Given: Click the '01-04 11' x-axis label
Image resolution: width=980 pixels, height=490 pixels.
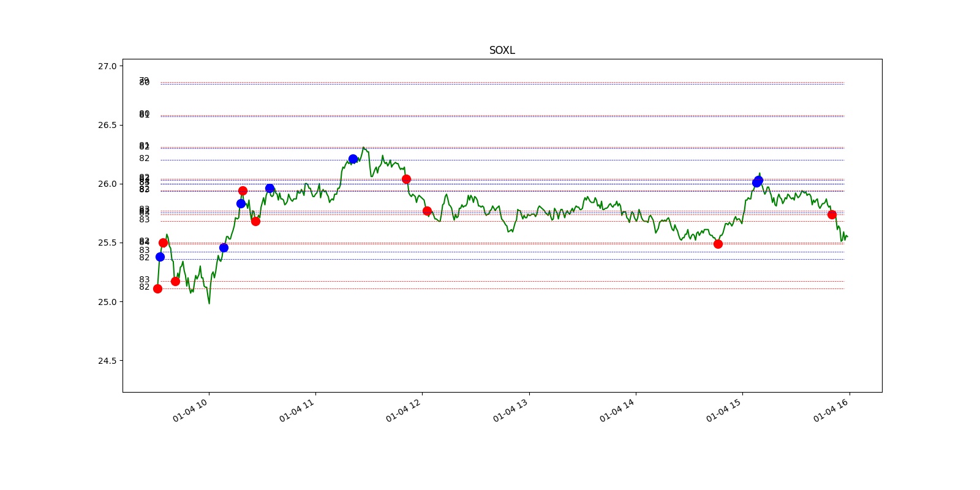Looking at the screenshot, I should 297,410.
